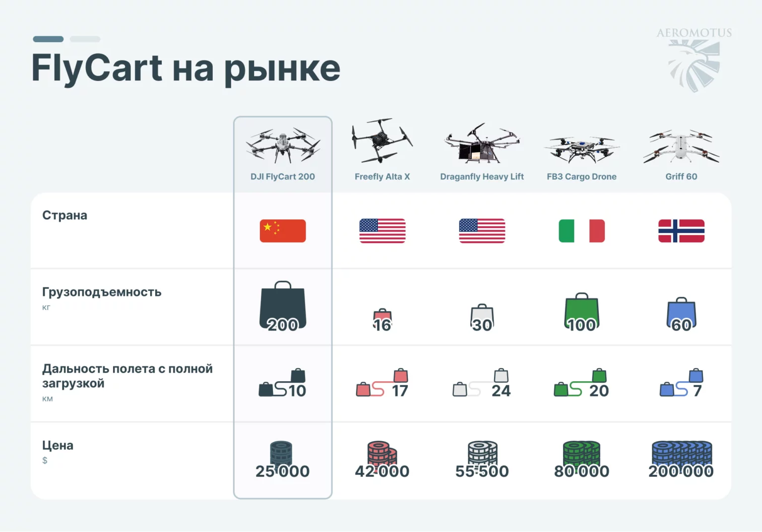The width and height of the screenshot is (762, 532).
Task: Click the dark range icon showing 10 km
Action: tap(282, 383)
